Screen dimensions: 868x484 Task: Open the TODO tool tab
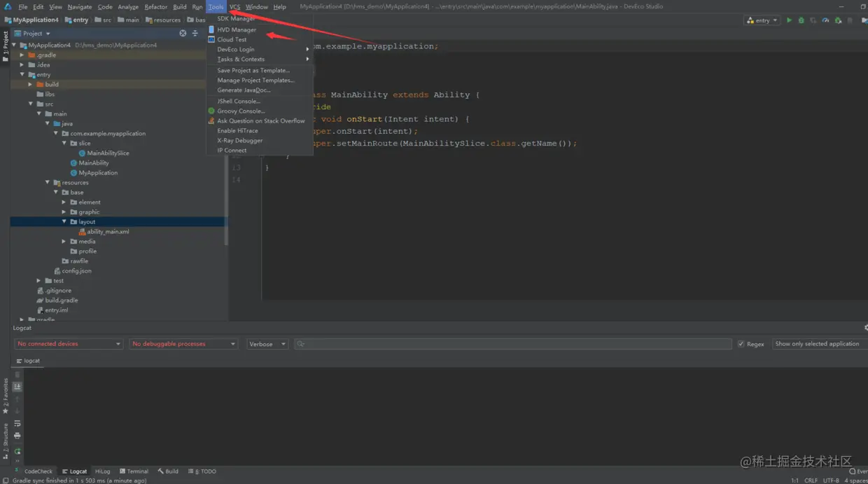tap(202, 471)
